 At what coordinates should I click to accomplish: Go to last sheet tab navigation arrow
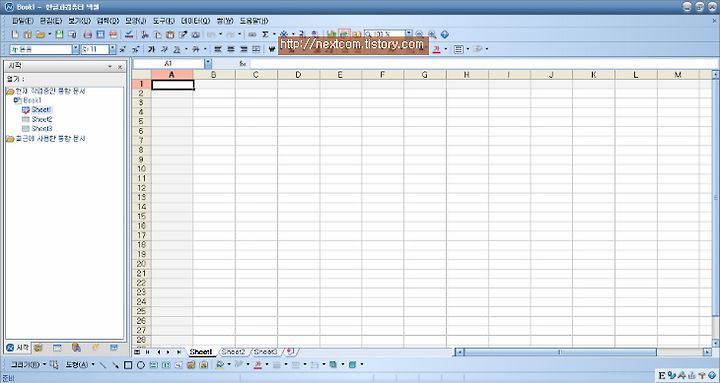tap(179, 352)
